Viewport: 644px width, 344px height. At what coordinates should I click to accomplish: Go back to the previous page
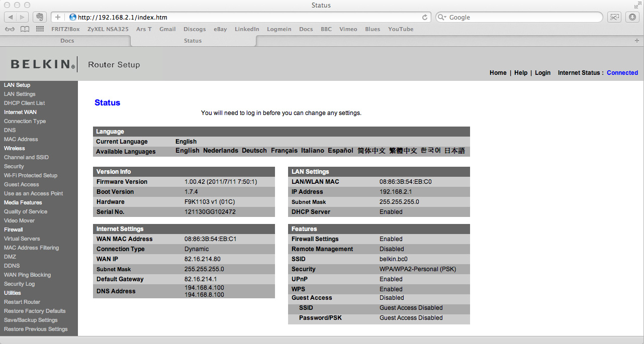pos(11,17)
